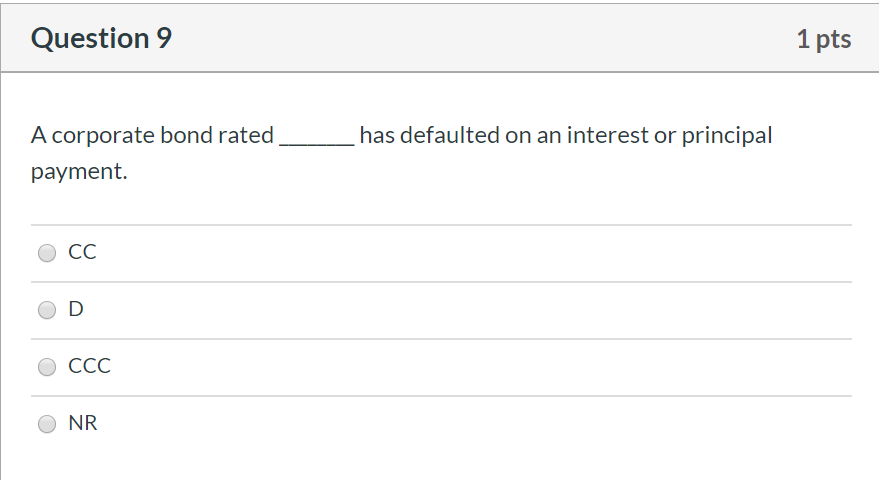Mark the NR radio button

coord(47,424)
